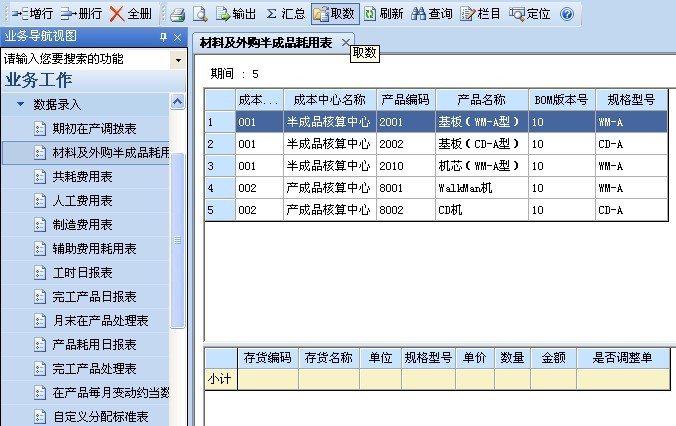This screenshot has width=676, height=426.
Task: Open 月末在产品处理表 in navigation tree
Action: click(100, 320)
